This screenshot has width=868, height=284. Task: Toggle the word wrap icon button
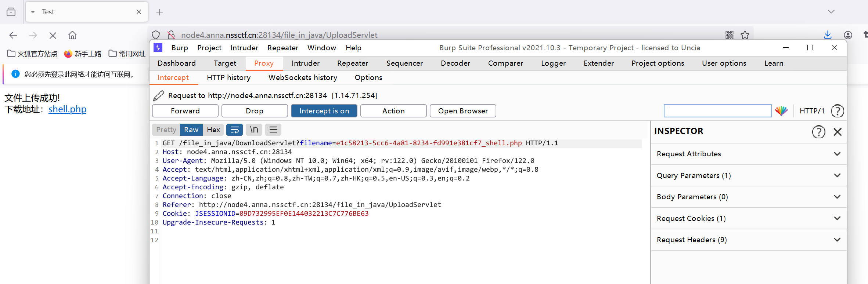point(234,130)
